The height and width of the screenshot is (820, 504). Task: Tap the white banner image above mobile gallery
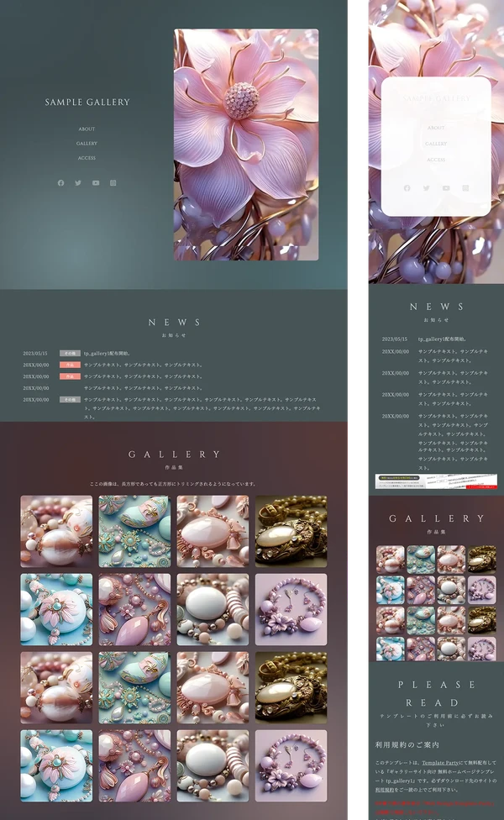436,481
